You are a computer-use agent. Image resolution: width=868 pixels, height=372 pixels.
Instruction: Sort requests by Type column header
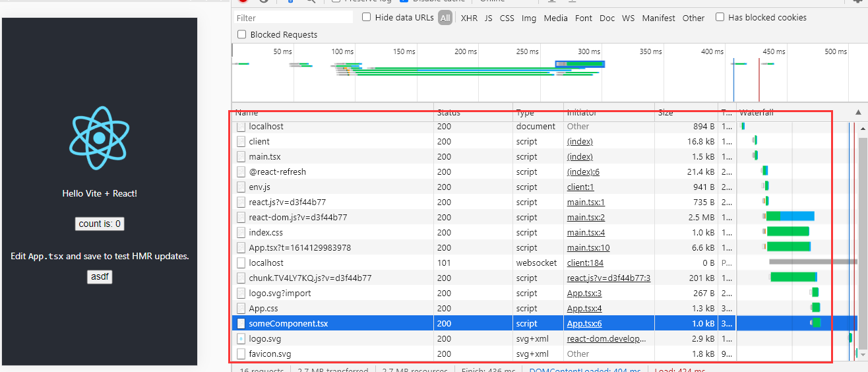[538, 113]
